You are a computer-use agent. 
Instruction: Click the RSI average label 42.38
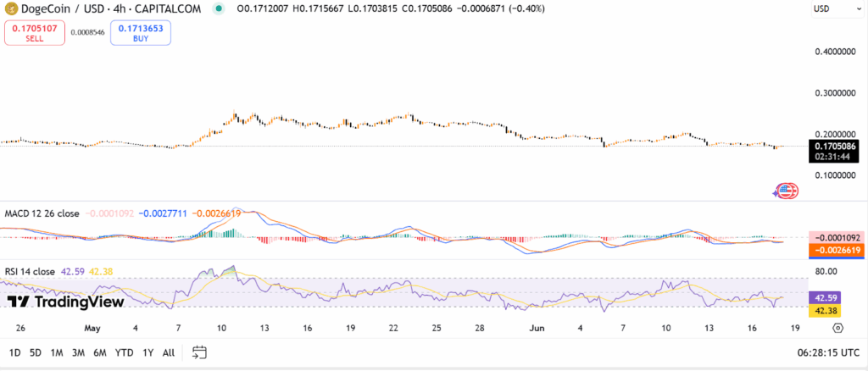[826, 311]
